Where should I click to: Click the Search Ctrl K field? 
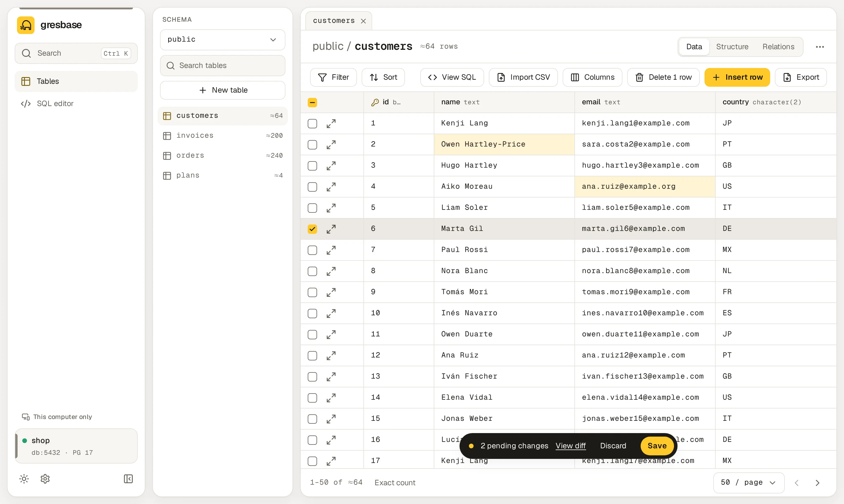pyautogui.click(x=76, y=53)
